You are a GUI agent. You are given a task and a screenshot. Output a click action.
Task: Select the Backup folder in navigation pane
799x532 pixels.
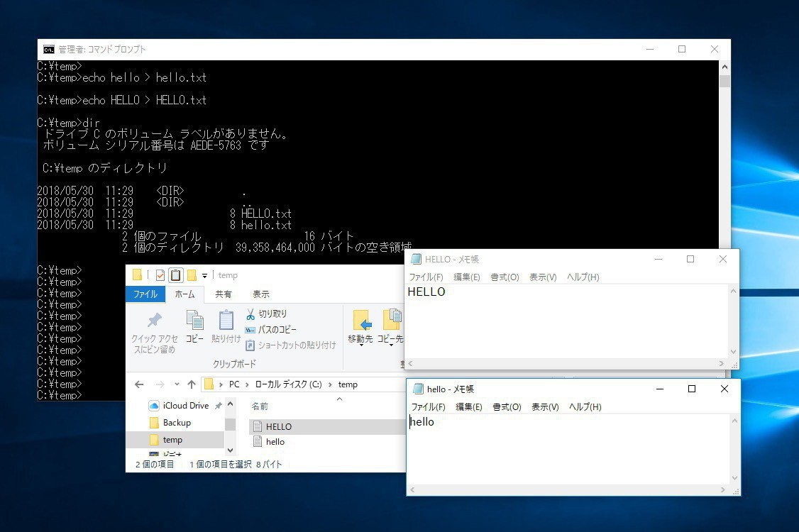tap(177, 423)
